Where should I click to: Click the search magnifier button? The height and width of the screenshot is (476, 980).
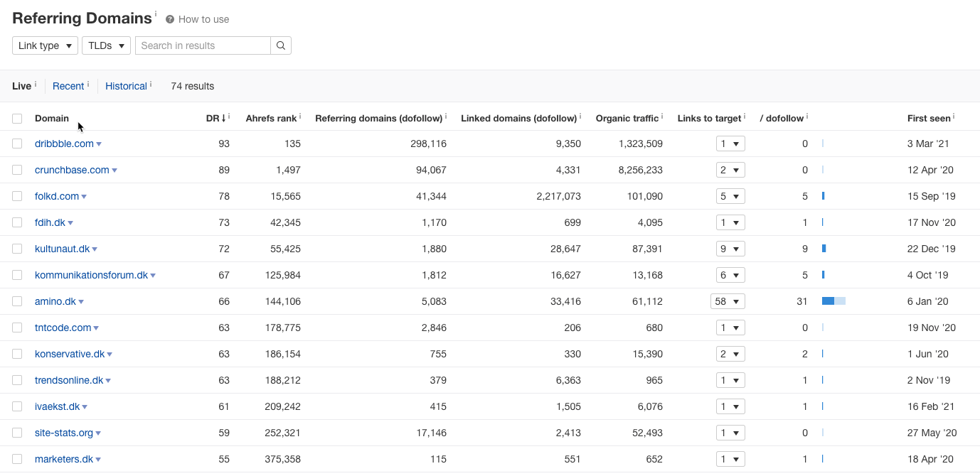(281, 45)
